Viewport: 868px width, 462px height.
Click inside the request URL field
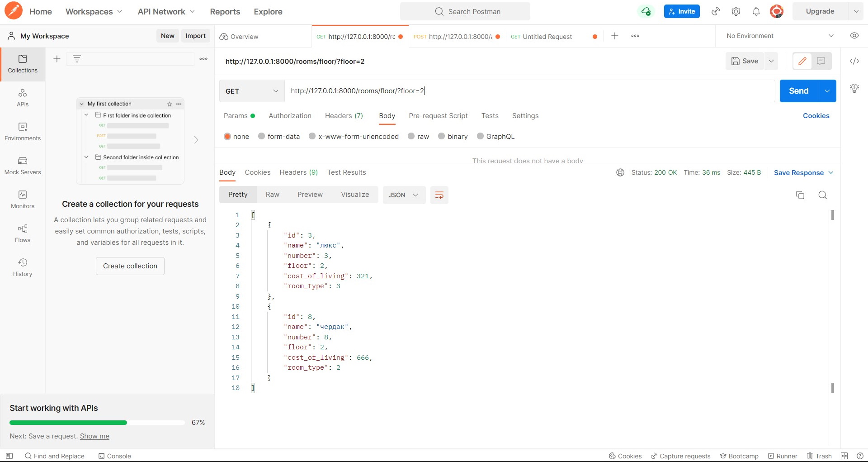[497, 91]
